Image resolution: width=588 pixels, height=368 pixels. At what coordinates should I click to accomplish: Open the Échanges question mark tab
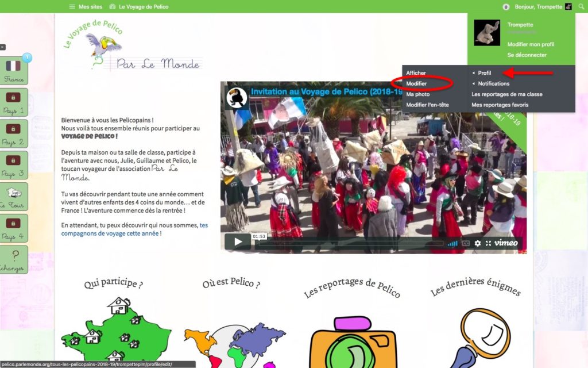pyautogui.click(x=14, y=260)
